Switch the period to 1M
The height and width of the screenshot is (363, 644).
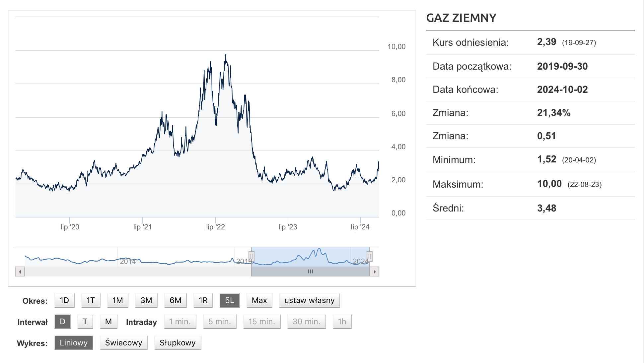tap(117, 300)
